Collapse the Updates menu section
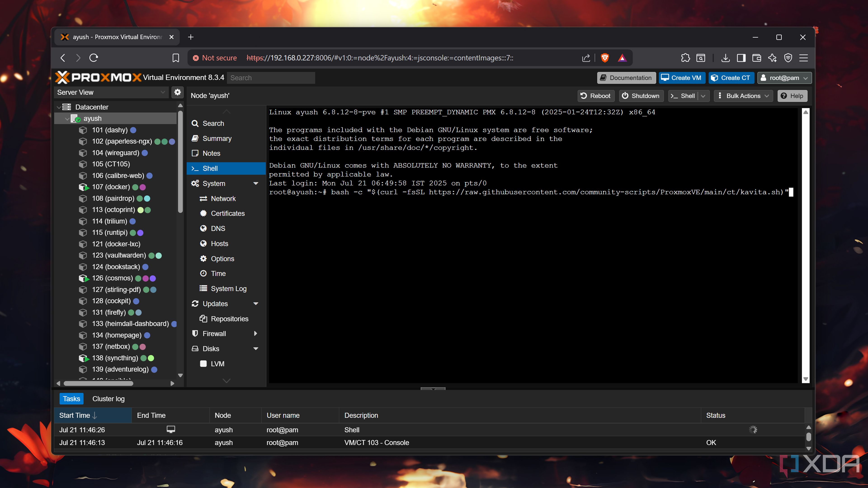Viewport: 868px width, 488px height. pos(256,303)
